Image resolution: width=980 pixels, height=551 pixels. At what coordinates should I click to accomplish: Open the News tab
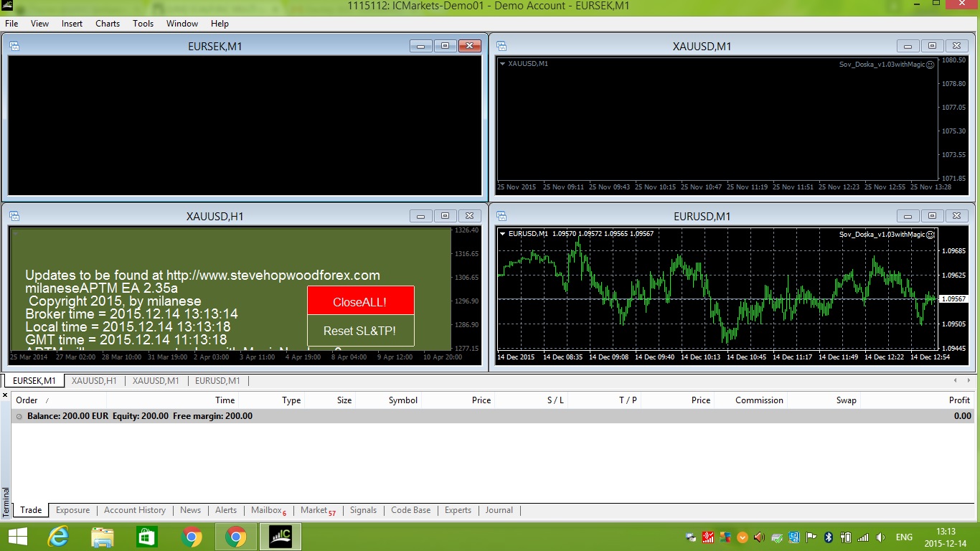[x=190, y=510]
